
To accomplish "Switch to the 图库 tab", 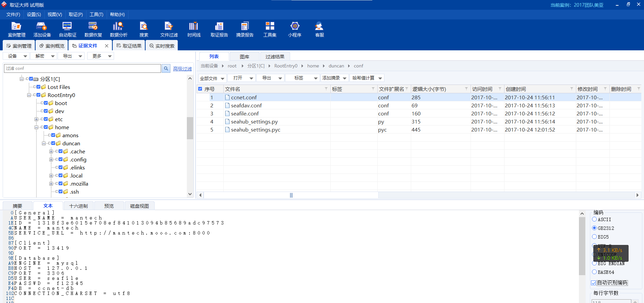I will (245, 56).
